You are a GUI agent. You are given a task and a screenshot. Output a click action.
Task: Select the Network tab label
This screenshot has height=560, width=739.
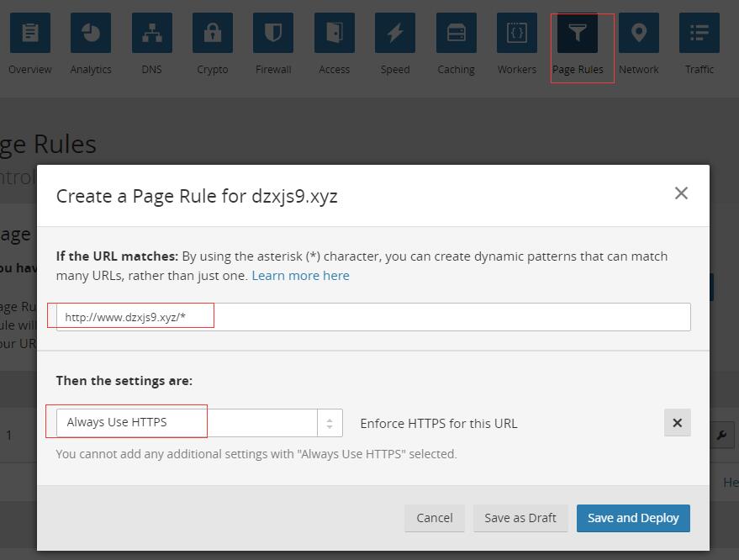(639, 69)
